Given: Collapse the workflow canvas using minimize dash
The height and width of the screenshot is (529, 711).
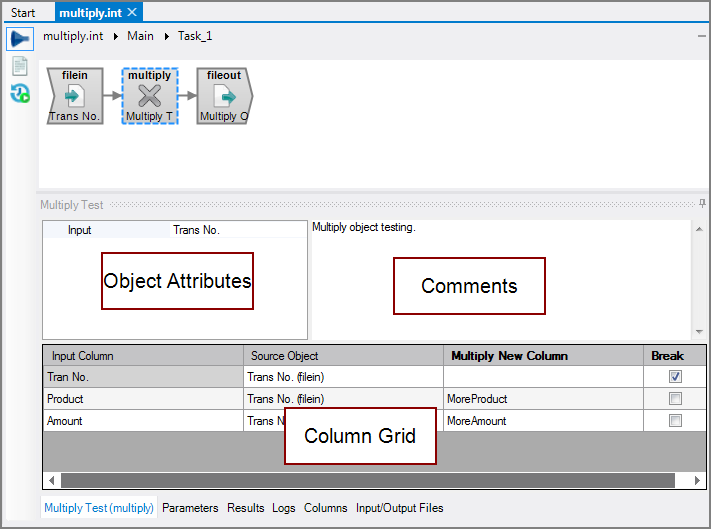Looking at the screenshot, I should point(701,36).
